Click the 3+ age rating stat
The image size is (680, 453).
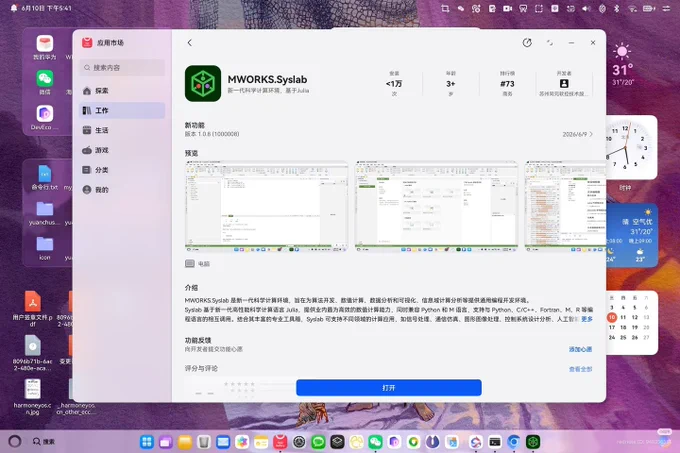click(x=451, y=84)
